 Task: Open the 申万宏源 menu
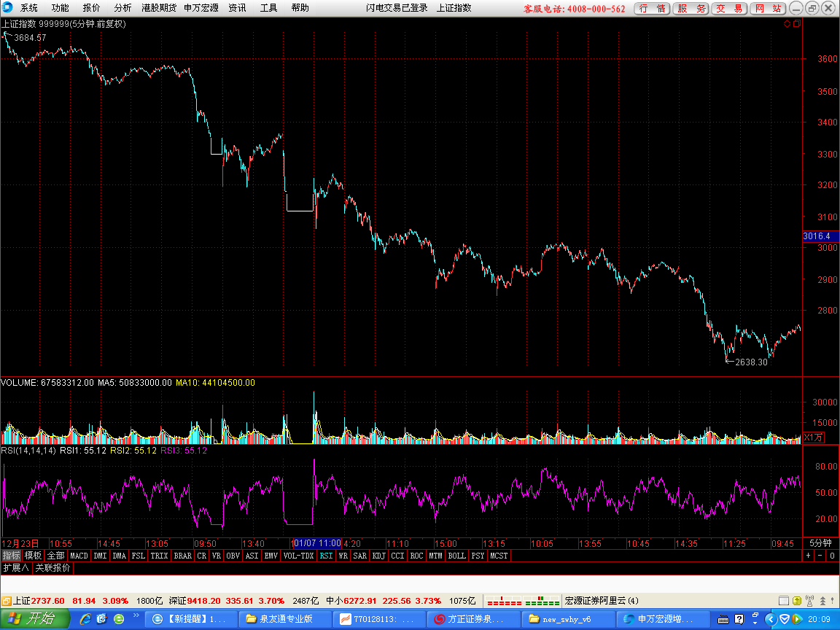coord(201,8)
